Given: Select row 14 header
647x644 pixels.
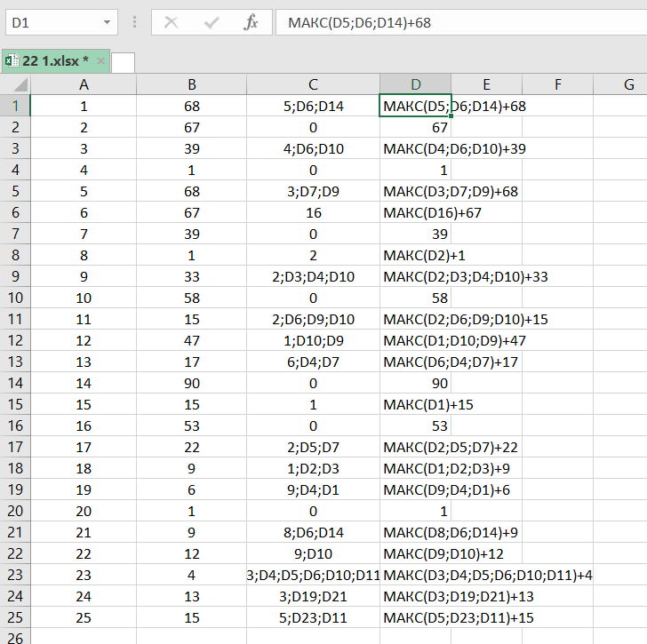Looking at the screenshot, I should coord(15,383).
